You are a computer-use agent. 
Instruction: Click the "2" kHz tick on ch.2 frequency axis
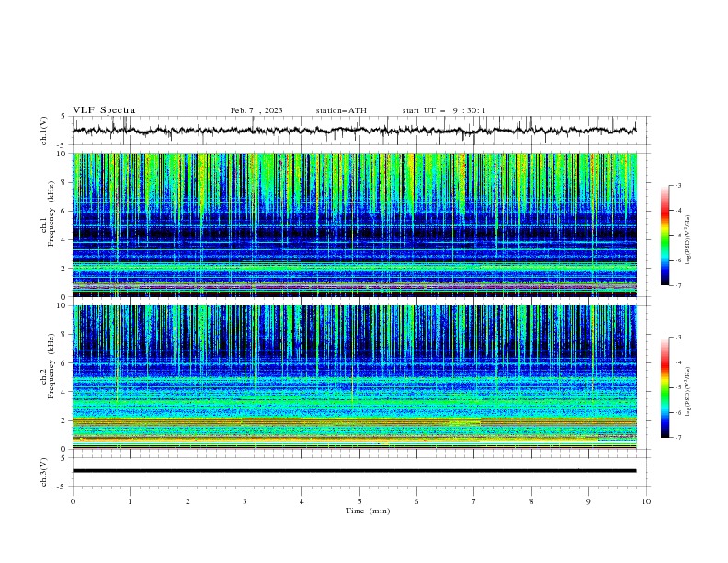64,420
